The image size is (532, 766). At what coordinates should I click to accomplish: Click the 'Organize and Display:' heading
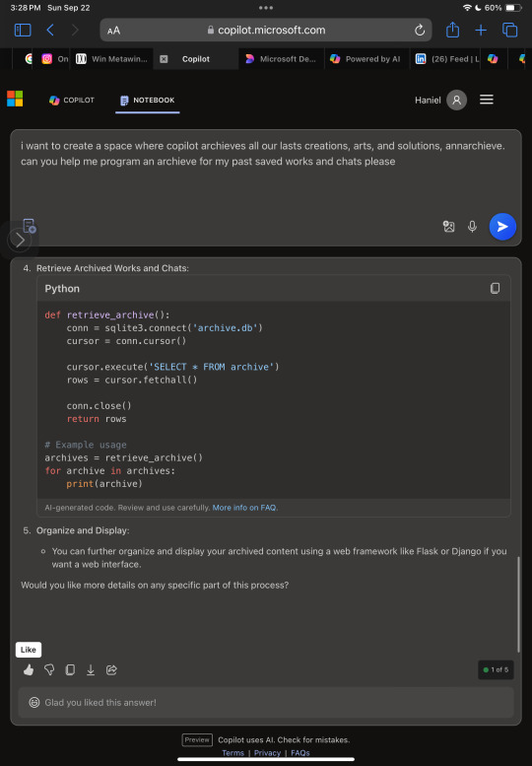(x=83, y=530)
